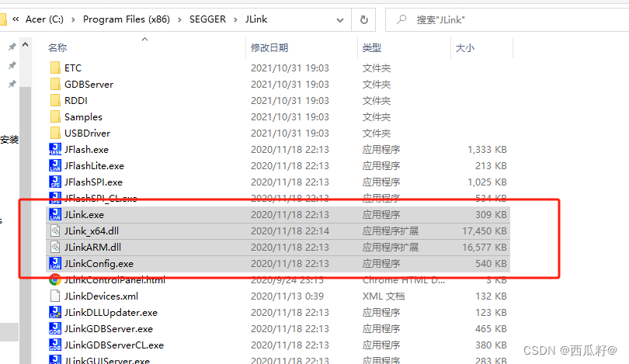The width and height of the screenshot is (629, 364).
Task: Click the 123 KB size of JLinkDLLUpdater.exe
Action: (491, 312)
